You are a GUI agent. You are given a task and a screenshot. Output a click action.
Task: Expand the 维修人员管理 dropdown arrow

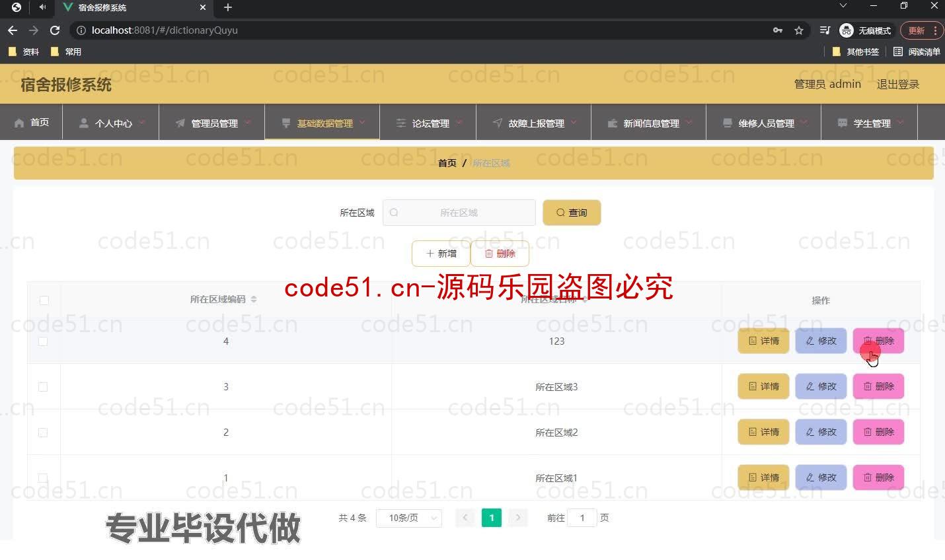[804, 122]
